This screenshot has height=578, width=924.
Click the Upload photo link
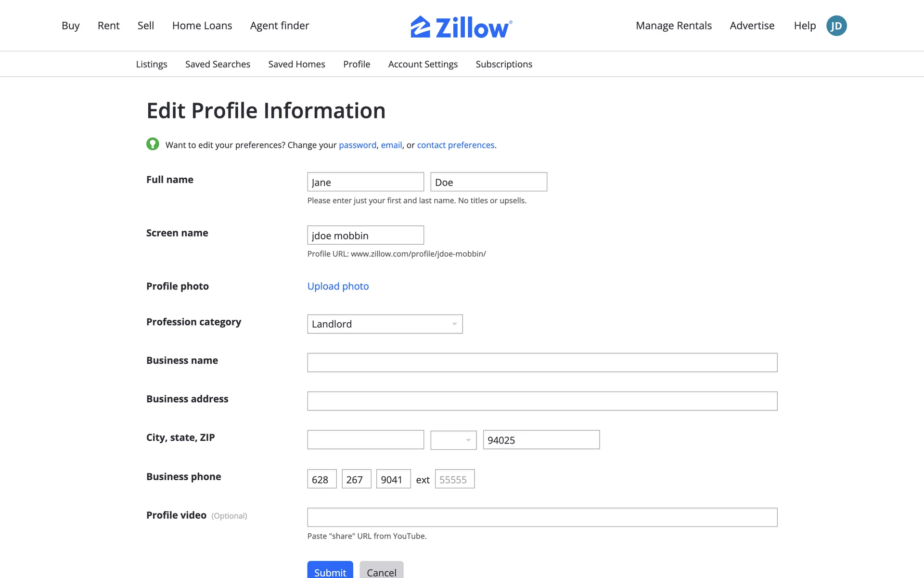[x=338, y=286]
